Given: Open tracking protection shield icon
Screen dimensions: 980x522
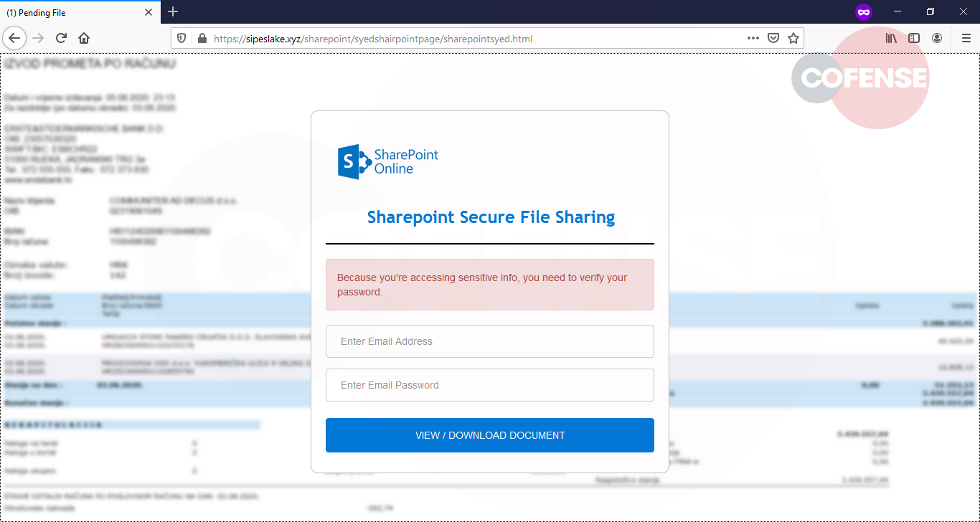Looking at the screenshot, I should (182, 39).
